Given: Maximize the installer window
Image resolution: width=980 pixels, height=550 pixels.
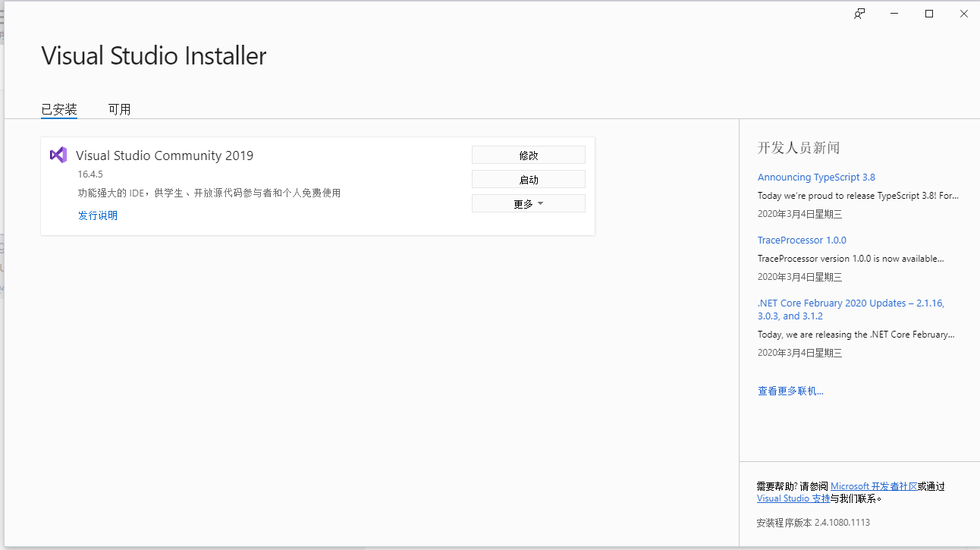Looking at the screenshot, I should (x=928, y=13).
